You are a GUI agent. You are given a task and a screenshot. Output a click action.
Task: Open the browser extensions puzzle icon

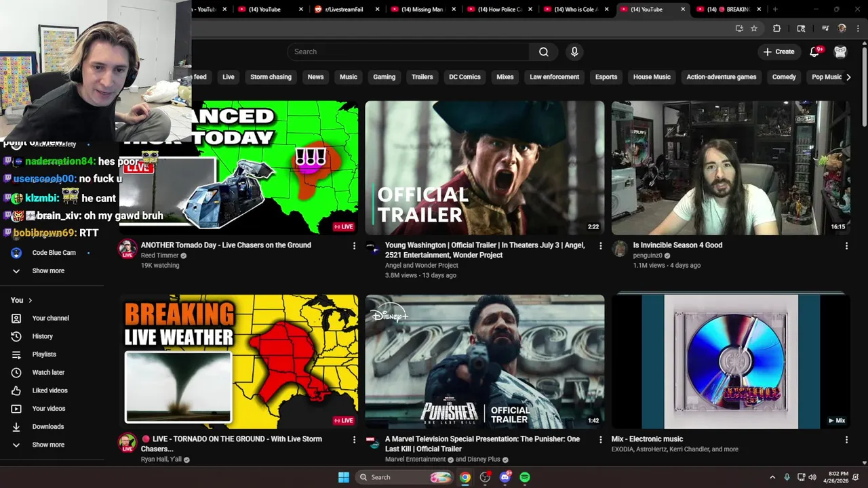pyautogui.click(x=777, y=28)
